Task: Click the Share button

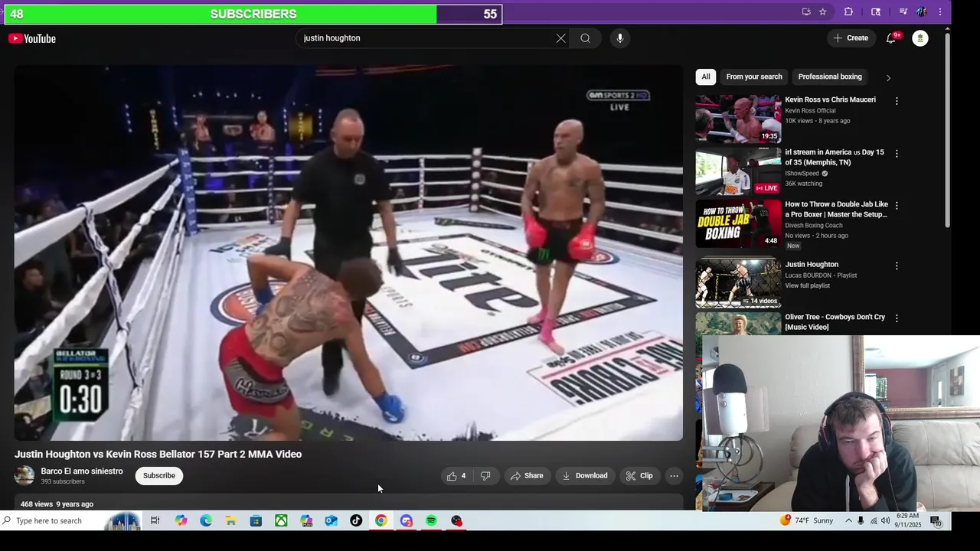Action: click(x=527, y=476)
